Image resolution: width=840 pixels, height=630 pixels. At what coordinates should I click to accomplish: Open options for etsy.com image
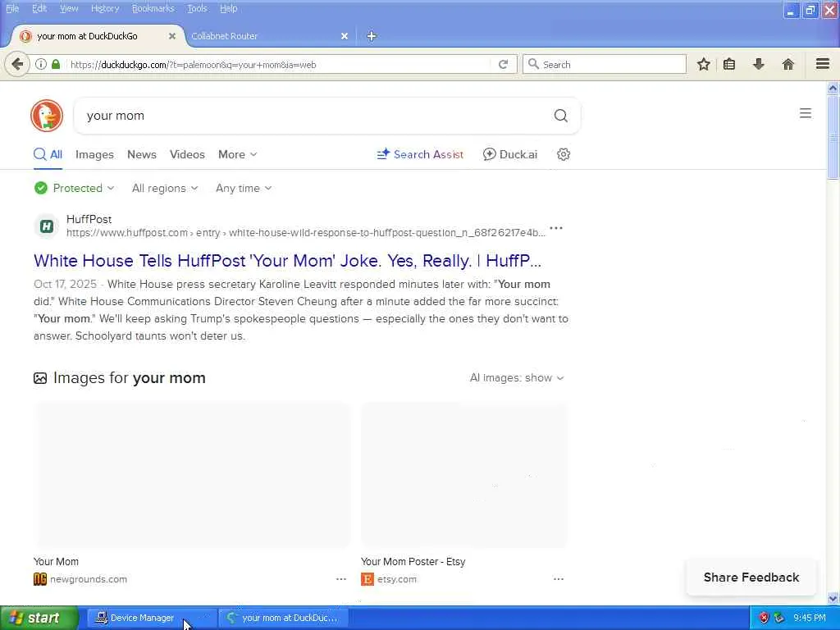pos(558,579)
